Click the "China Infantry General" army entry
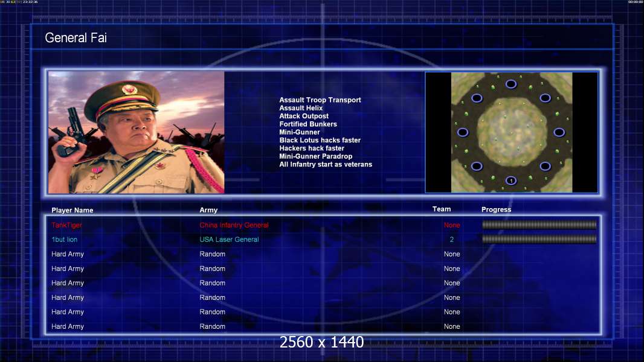The width and height of the screenshot is (644, 362). pos(234,225)
